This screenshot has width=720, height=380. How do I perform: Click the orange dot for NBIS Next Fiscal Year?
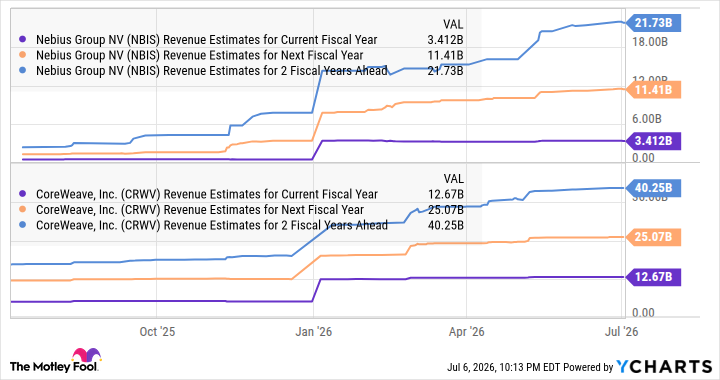click(x=22, y=55)
